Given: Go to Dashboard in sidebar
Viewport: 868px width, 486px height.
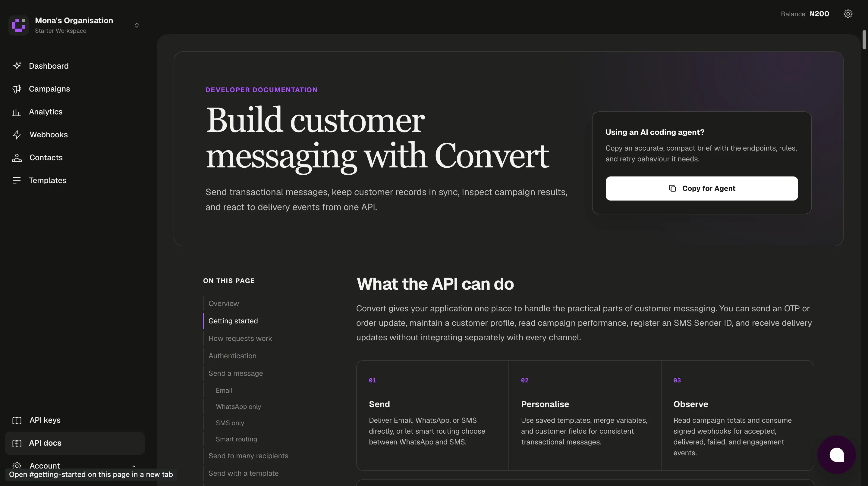Looking at the screenshot, I should tap(75, 66).
